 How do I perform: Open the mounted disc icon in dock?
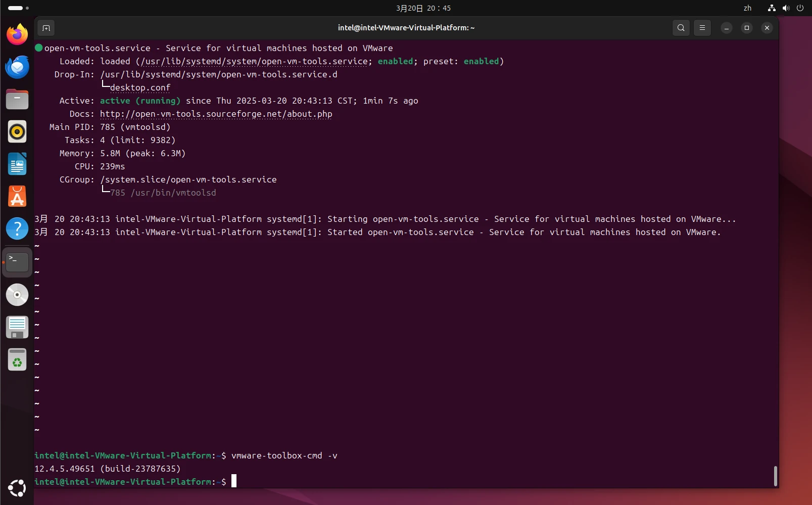17,295
